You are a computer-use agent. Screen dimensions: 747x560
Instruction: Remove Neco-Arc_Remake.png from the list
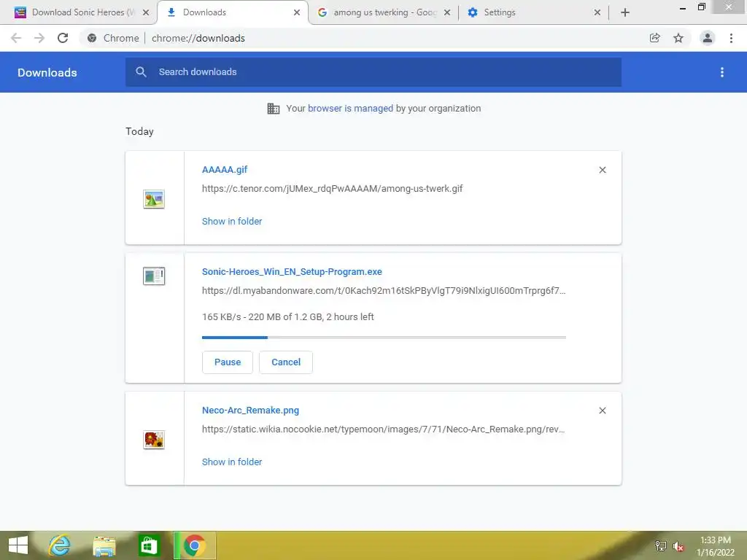point(603,411)
